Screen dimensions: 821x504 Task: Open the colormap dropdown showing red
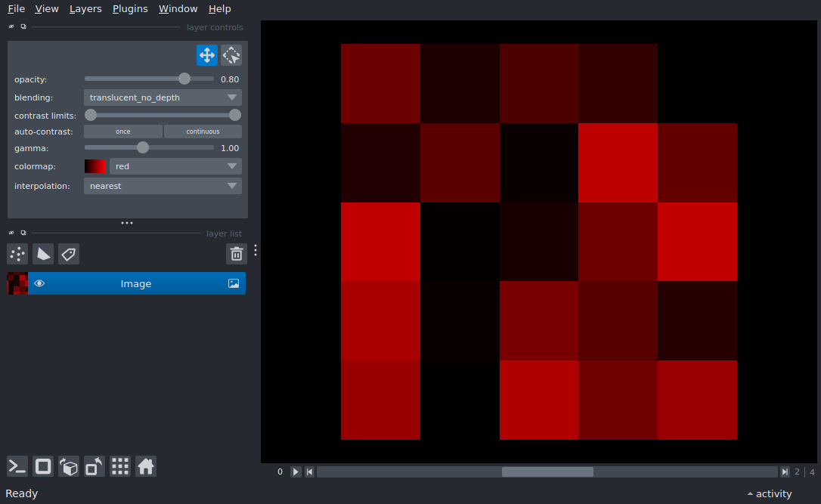tap(175, 166)
